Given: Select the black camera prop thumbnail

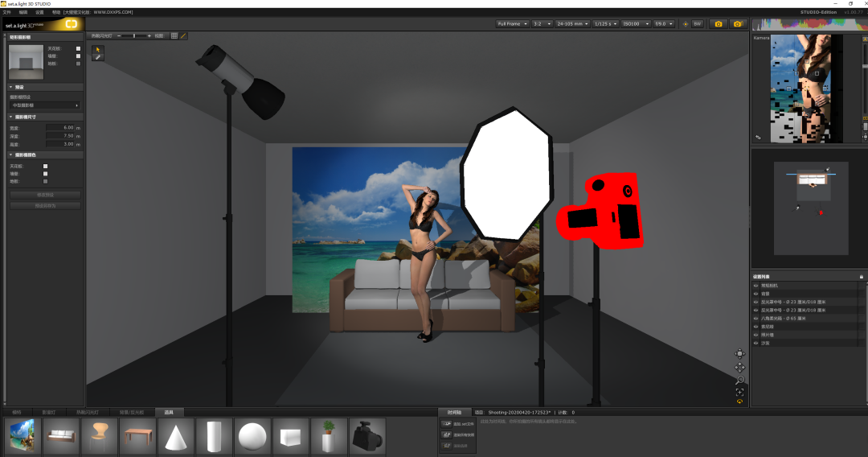Looking at the screenshot, I should point(366,435).
